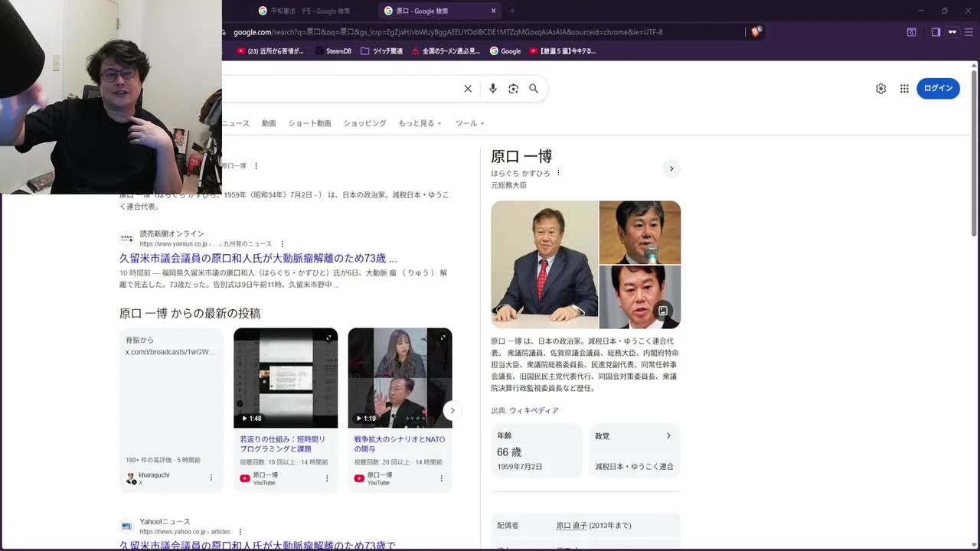Expand 若返りの仕組み video preview icon
Image resolution: width=980 pixels, height=551 pixels.
pyautogui.click(x=328, y=337)
